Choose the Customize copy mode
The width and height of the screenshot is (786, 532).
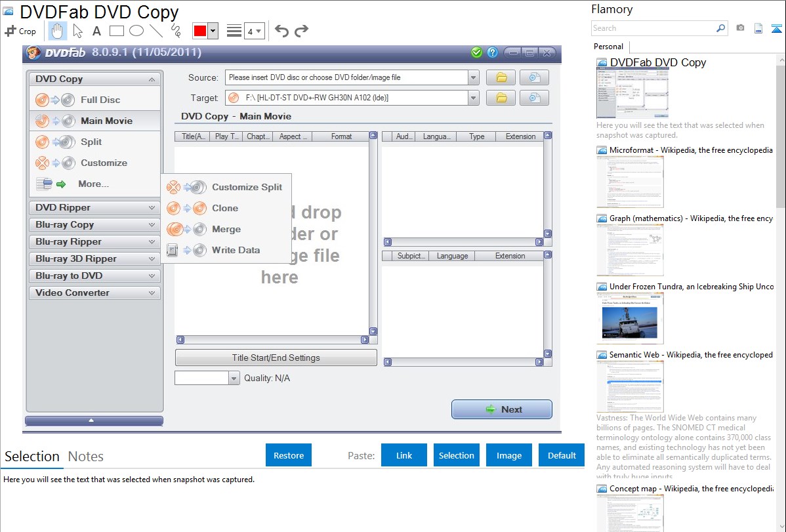[94, 163]
